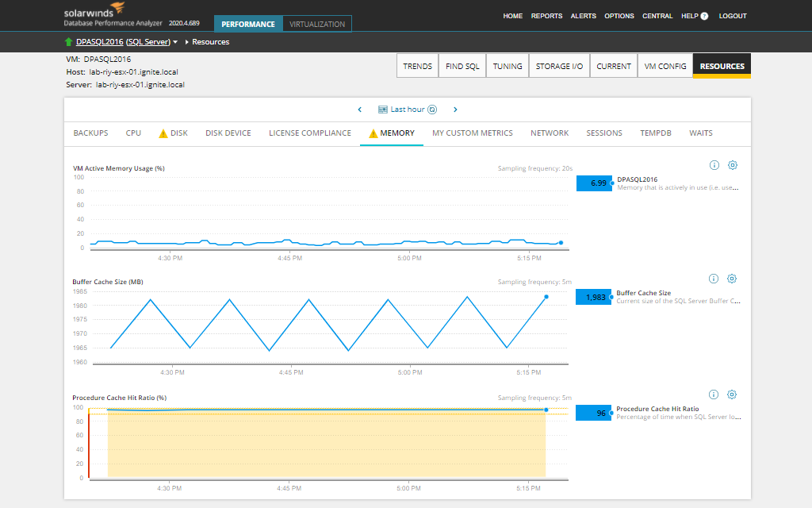This screenshot has width=812, height=508.
Task: Open the REPORTS menu
Action: [546, 16]
